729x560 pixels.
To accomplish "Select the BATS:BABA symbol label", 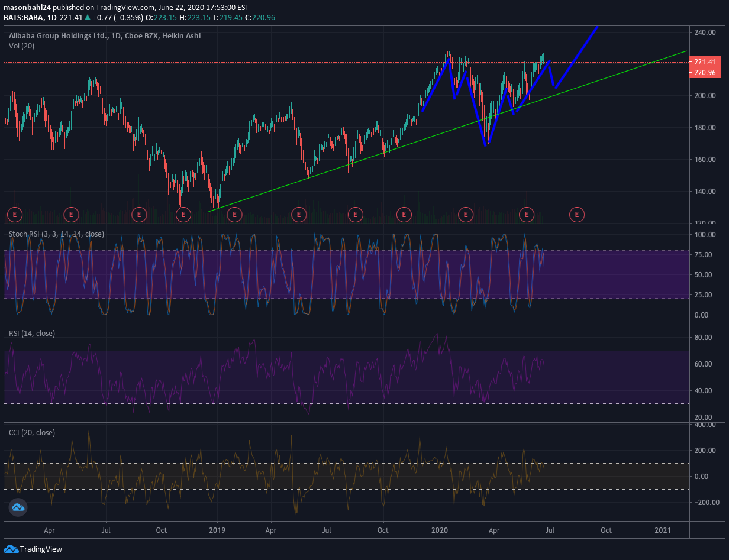I will pos(22,18).
